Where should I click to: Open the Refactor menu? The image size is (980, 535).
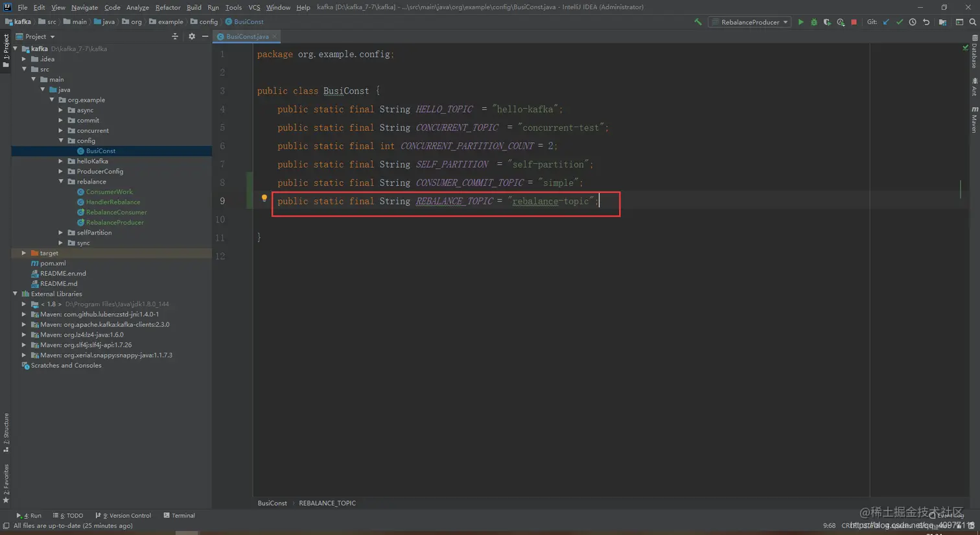point(168,7)
